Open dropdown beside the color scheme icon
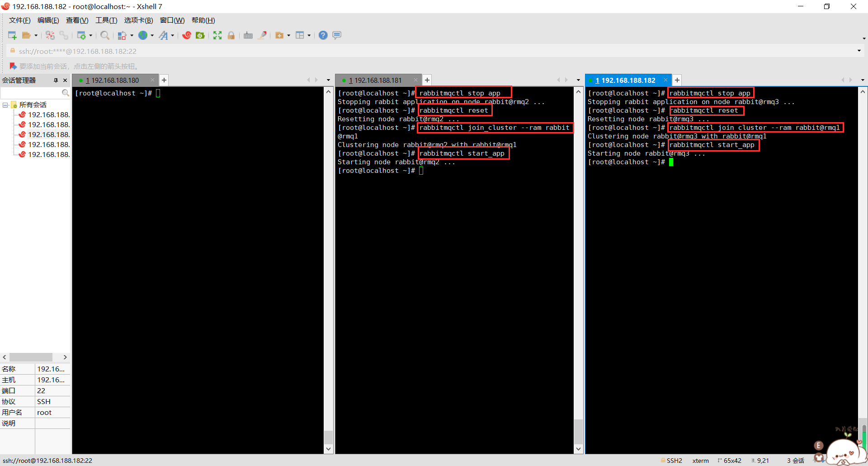 tap(132, 36)
